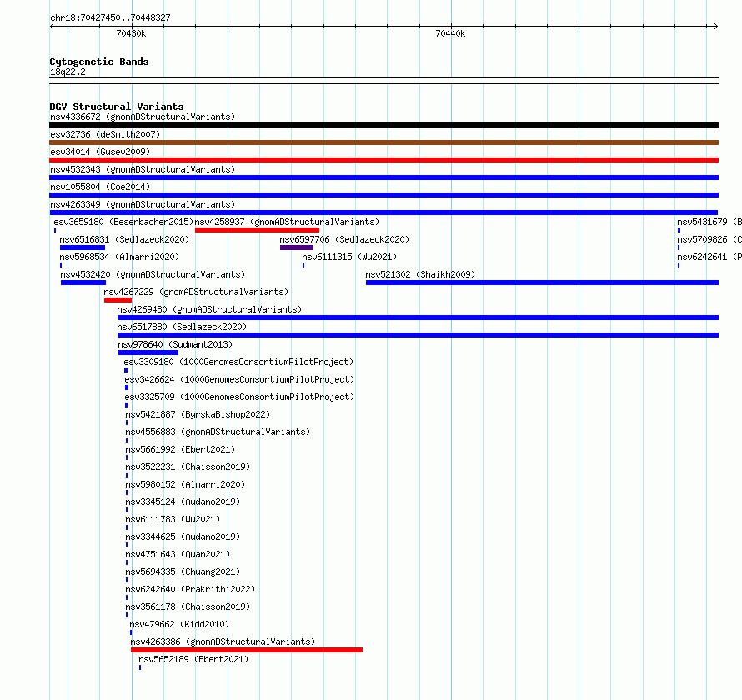Open nsv4532343 gnomAD variant label
Image resolution: width=742 pixels, height=700 pixels.
[x=143, y=169]
